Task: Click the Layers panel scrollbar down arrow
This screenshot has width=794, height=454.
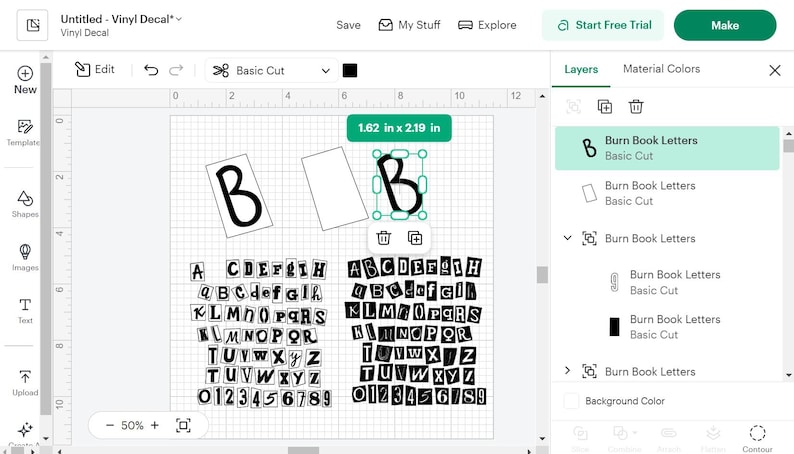Action: point(788,375)
